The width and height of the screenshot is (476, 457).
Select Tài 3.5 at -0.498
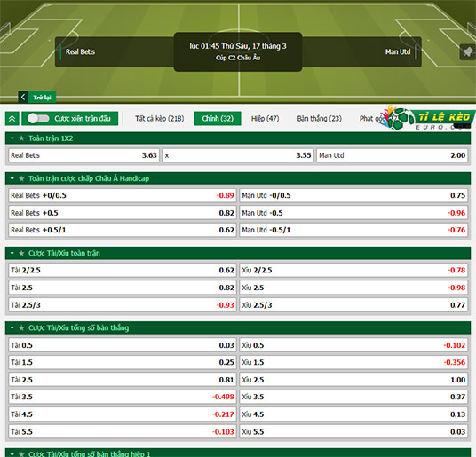click(123, 397)
